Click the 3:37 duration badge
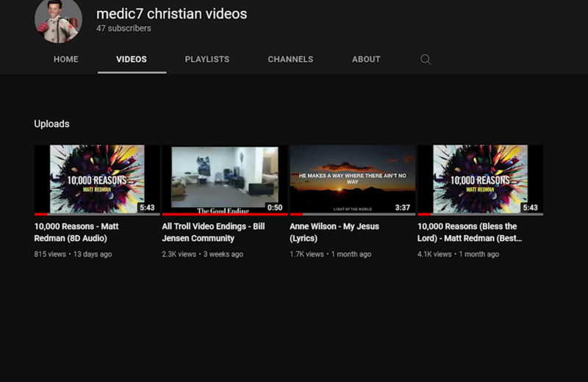The height and width of the screenshot is (382, 588). (402, 208)
